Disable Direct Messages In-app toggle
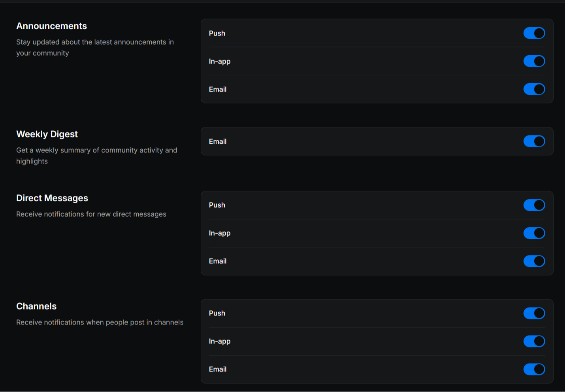 tap(534, 233)
